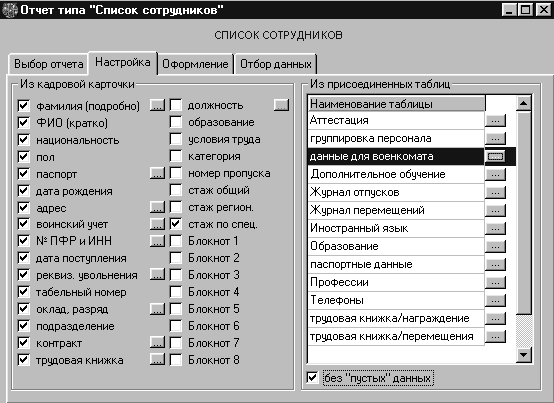Enable the образование checkbox
This screenshot has width=554, height=403.
click(176, 122)
